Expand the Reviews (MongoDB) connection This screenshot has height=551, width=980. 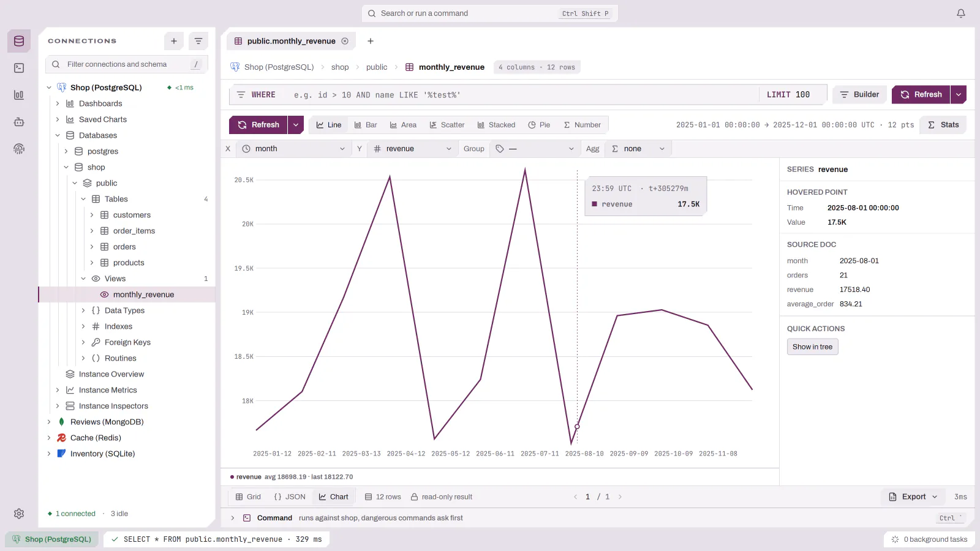(x=49, y=422)
